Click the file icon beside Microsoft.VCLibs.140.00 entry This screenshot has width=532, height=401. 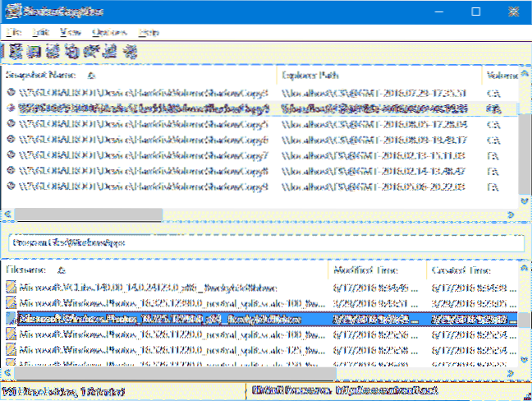(11, 287)
